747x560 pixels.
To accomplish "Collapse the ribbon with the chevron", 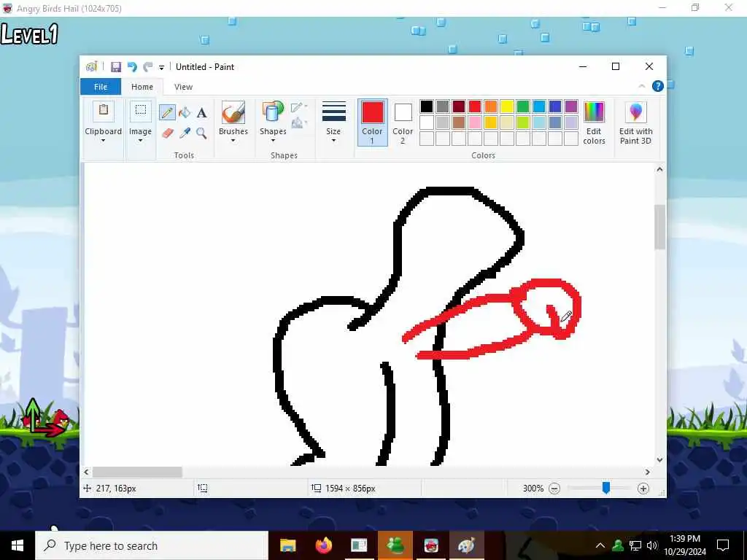I will click(x=642, y=86).
